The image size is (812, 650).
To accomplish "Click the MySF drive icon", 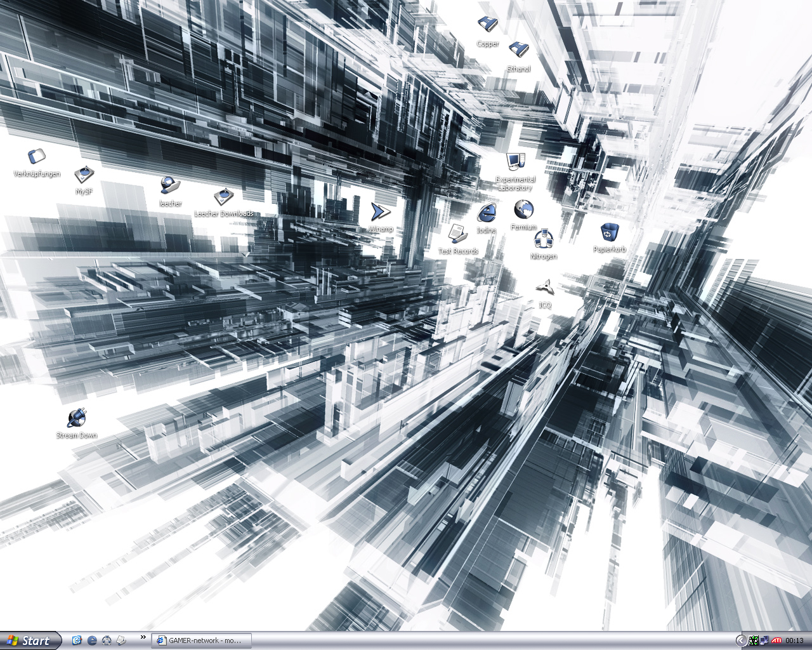I will [x=84, y=174].
